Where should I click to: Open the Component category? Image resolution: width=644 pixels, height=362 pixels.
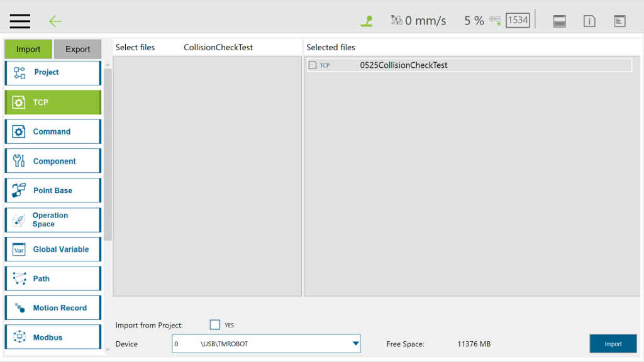click(53, 162)
